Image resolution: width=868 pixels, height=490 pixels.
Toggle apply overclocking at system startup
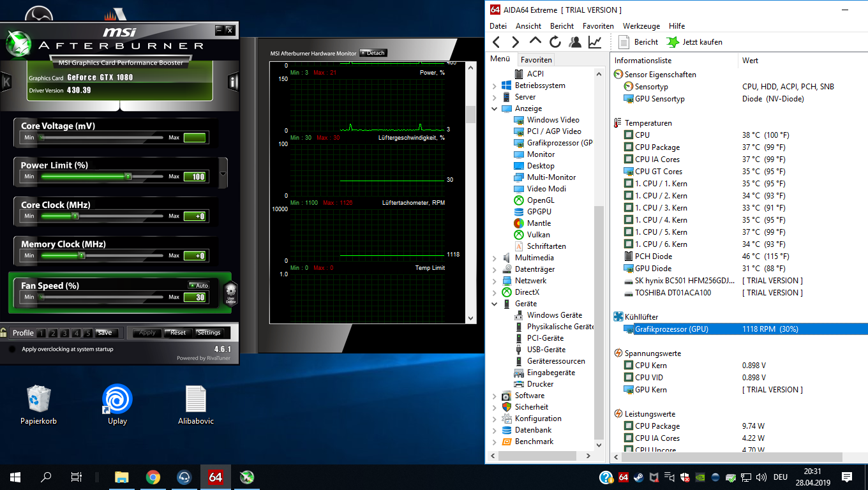[x=12, y=350]
